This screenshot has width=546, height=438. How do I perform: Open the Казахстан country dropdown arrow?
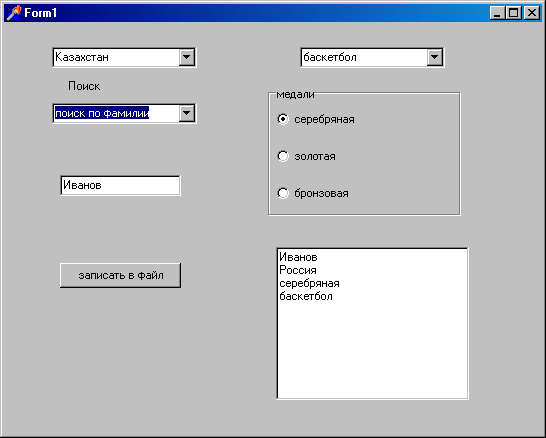[187, 57]
